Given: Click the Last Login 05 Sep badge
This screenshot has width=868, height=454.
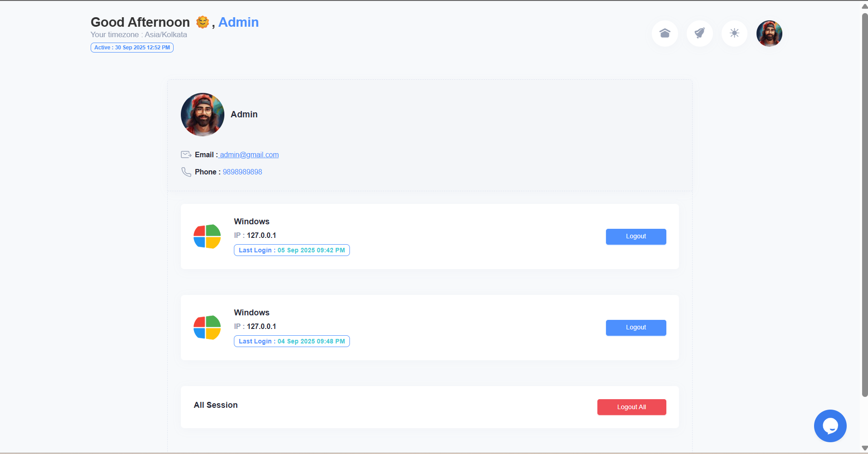Looking at the screenshot, I should [291, 250].
